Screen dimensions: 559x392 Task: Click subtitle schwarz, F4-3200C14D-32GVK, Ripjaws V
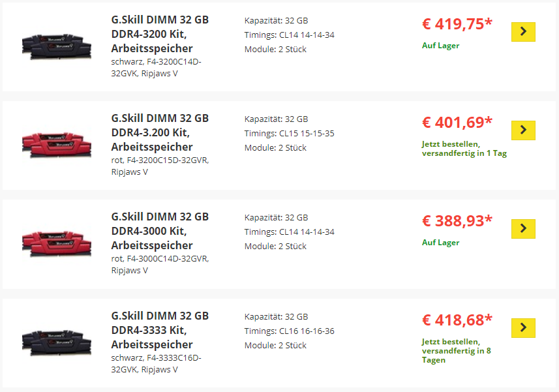tap(156, 67)
